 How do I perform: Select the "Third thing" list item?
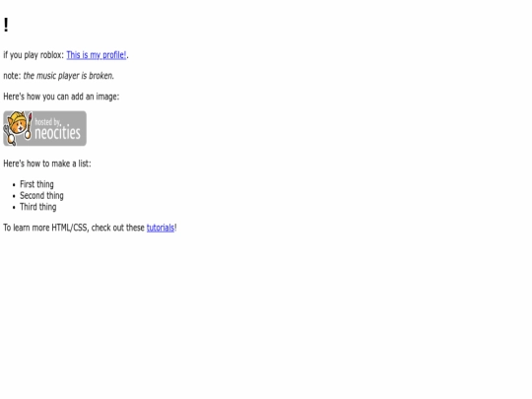click(38, 207)
